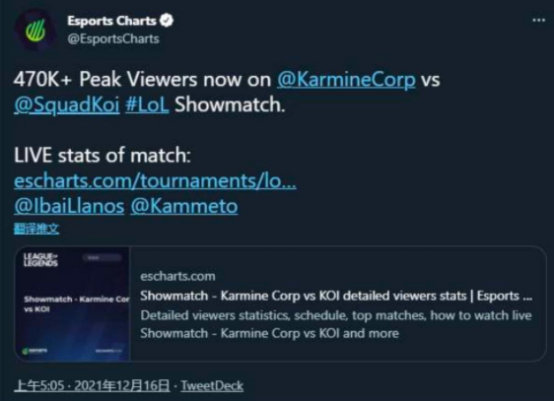Viewport: 554px width, 401px height.
Task: Open the @Kammeto mention
Action: coord(184,206)
